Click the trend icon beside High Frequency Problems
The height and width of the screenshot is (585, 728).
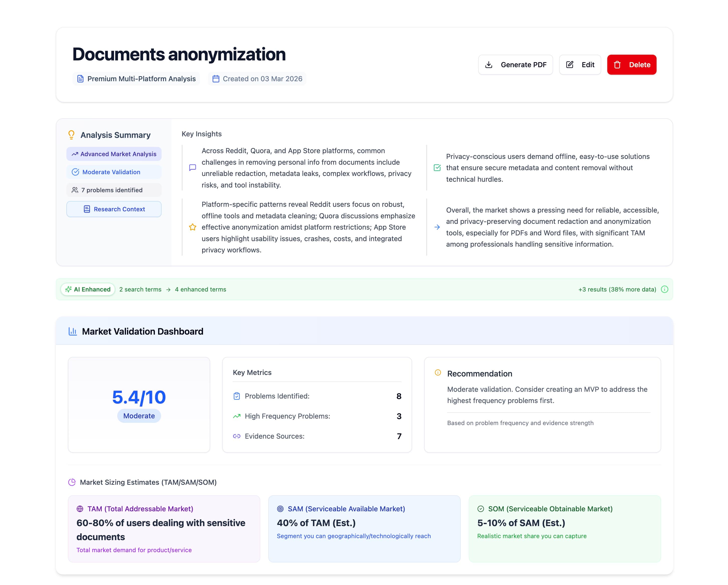237,416
